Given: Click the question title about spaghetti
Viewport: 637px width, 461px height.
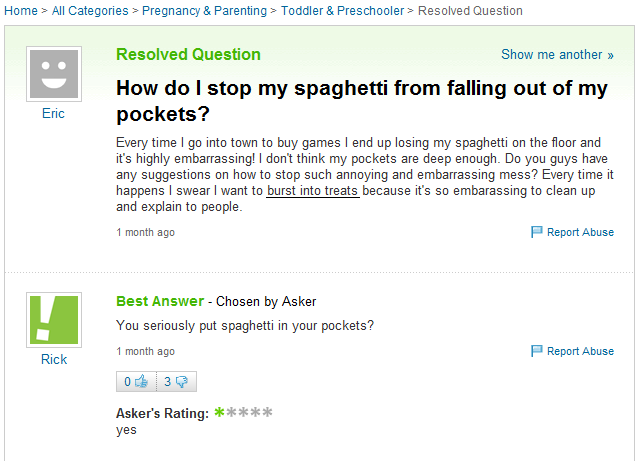Looking at the screenshot, I should 361,100.
